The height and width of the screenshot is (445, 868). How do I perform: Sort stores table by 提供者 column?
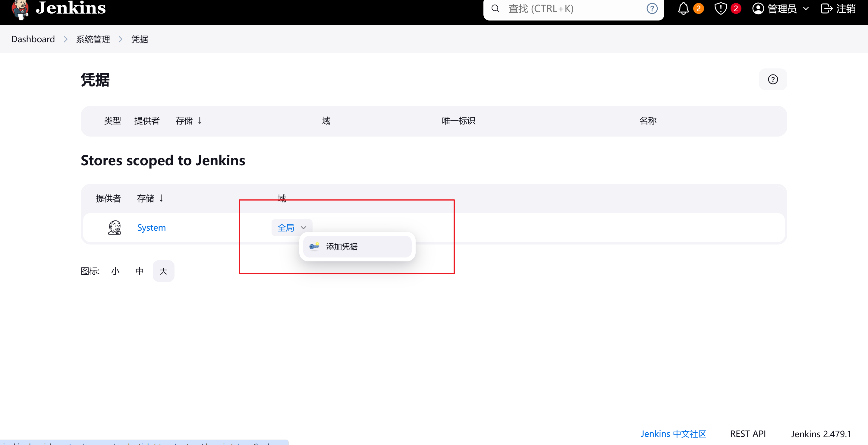108,198
